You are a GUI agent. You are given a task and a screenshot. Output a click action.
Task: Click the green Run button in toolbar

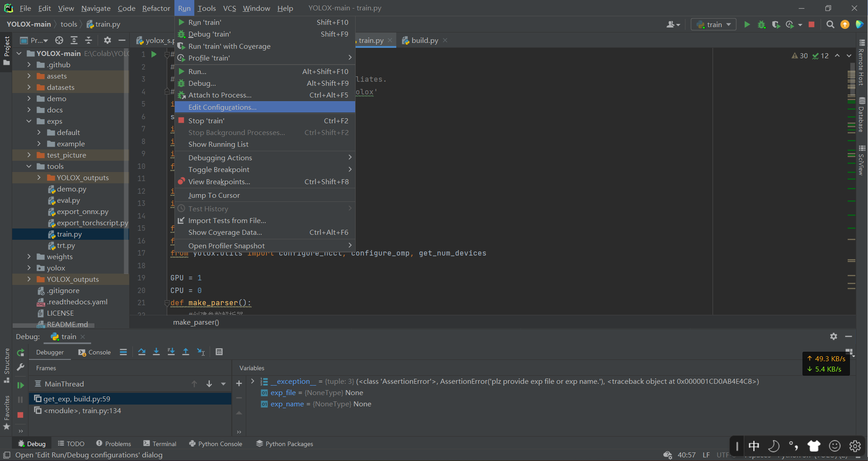point(747,24)
